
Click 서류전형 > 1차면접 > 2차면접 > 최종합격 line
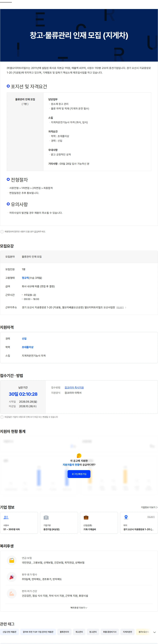(x=31, y=188)
